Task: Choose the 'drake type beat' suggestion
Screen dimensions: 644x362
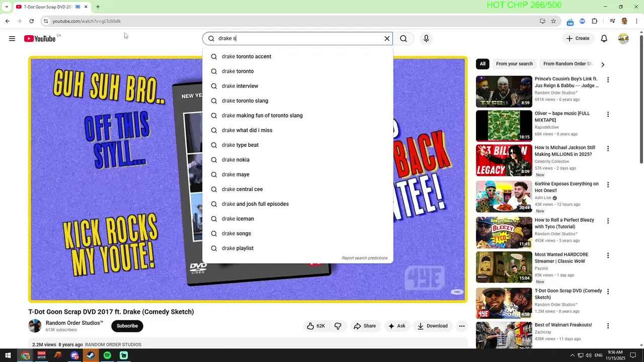Action: point(298,145)
